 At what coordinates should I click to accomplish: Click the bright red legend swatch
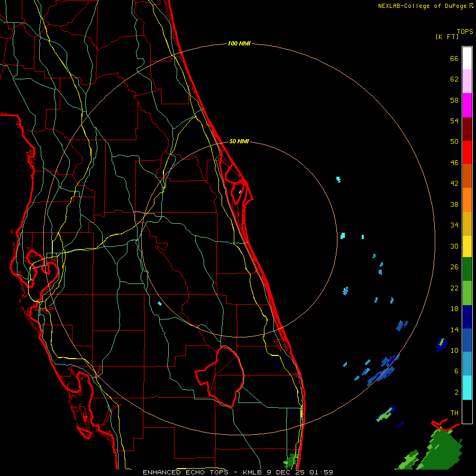[467, 152]
